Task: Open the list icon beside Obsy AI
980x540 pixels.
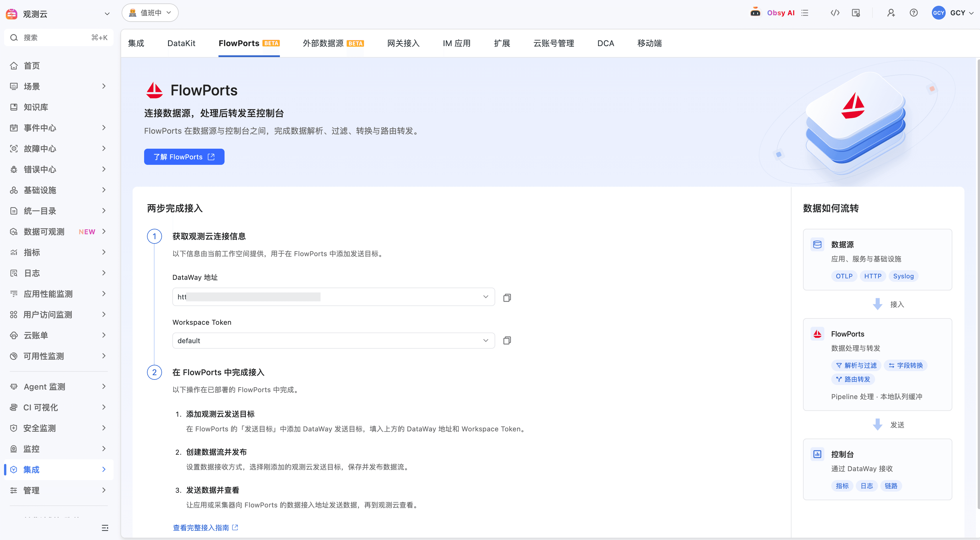Action: (x=805, y=13)
